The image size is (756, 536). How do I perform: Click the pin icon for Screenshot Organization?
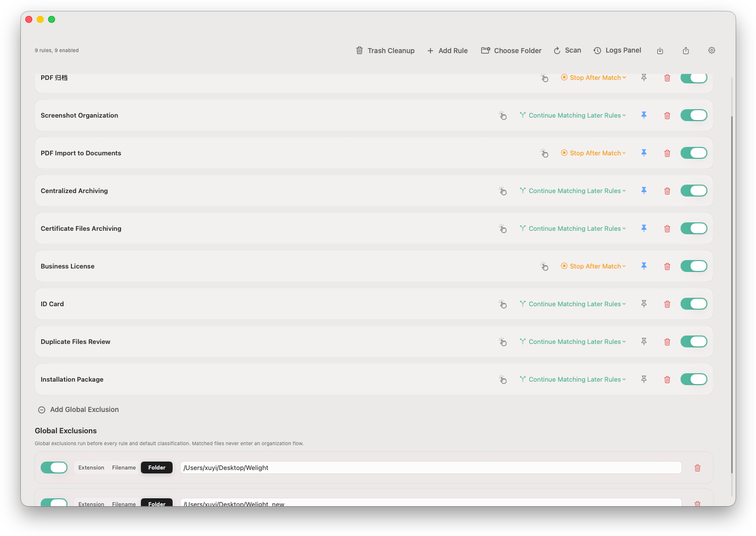pos(644,115)
